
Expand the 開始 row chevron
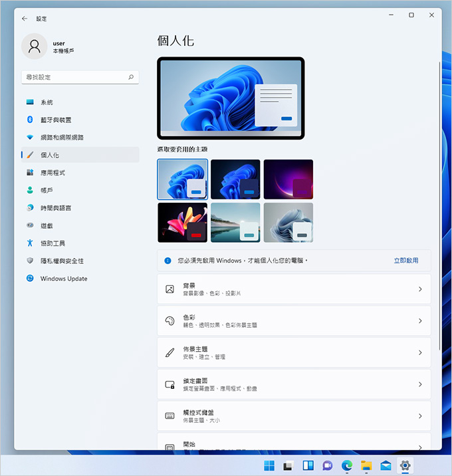pos(420,447)
